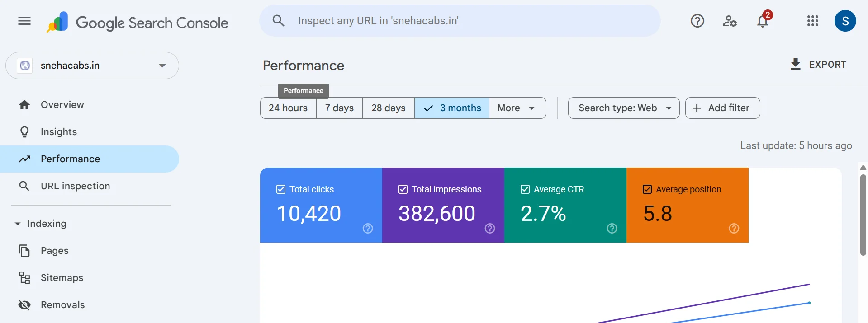Click the Sitemaps tree icon
Image resolution: width=868 pixels, height=323 pixels.
24,278
